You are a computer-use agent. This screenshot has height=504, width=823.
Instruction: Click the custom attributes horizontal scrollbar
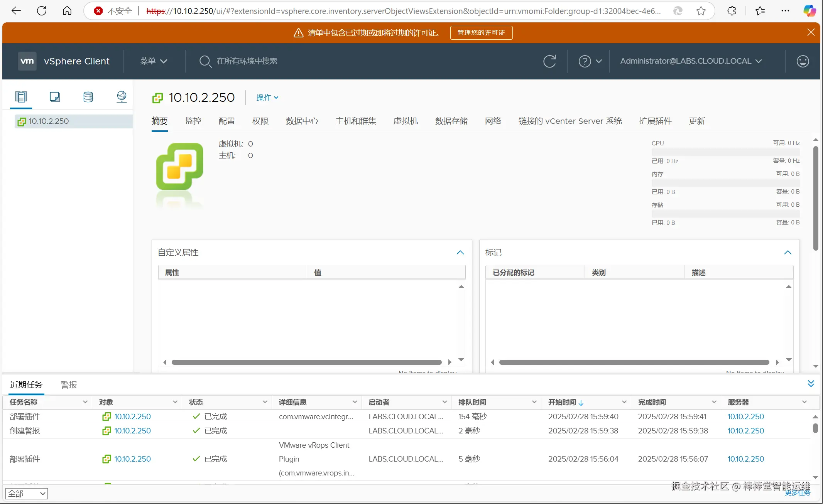click(306, 362)
